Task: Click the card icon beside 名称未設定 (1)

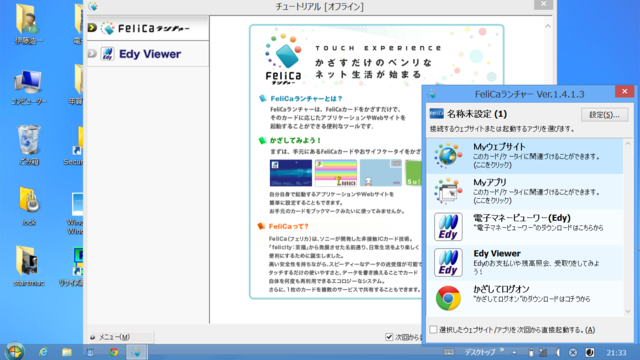Action: 436,113
